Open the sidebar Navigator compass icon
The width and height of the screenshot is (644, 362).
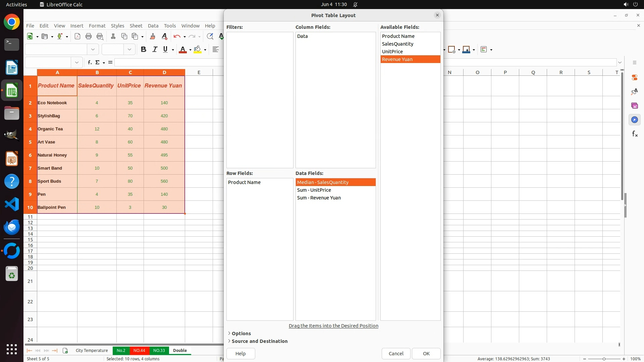click(x=635, y=120)
